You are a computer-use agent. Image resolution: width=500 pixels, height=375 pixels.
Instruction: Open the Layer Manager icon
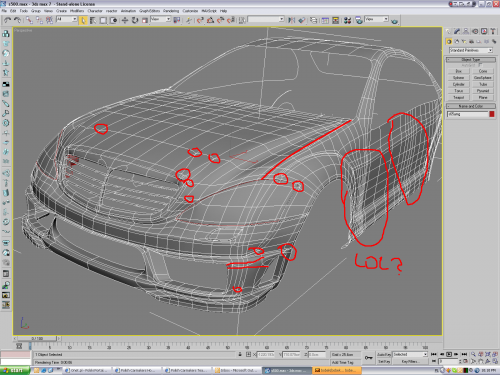click(x=314, y=20)
